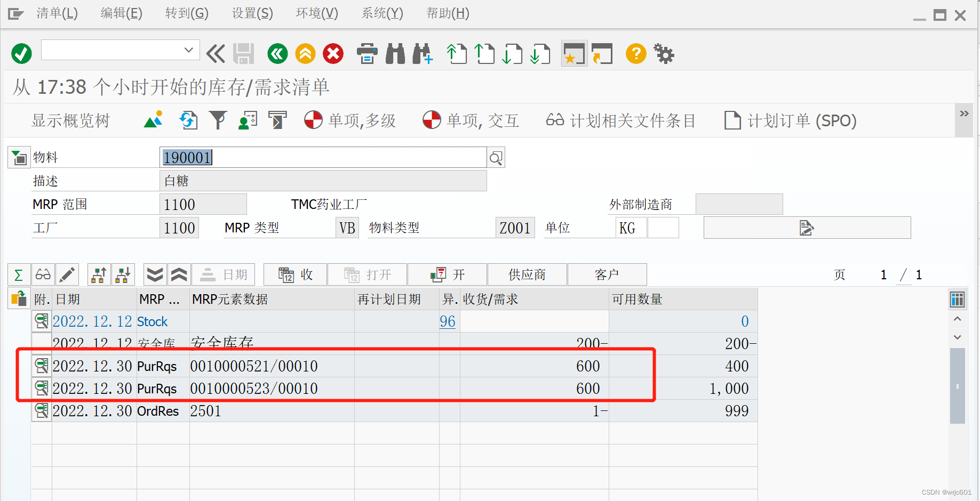Image resolution: width=980 pixels, height=501 pixels.
Task: Open the 帮助(H) menu
Action: coord(448,13)
